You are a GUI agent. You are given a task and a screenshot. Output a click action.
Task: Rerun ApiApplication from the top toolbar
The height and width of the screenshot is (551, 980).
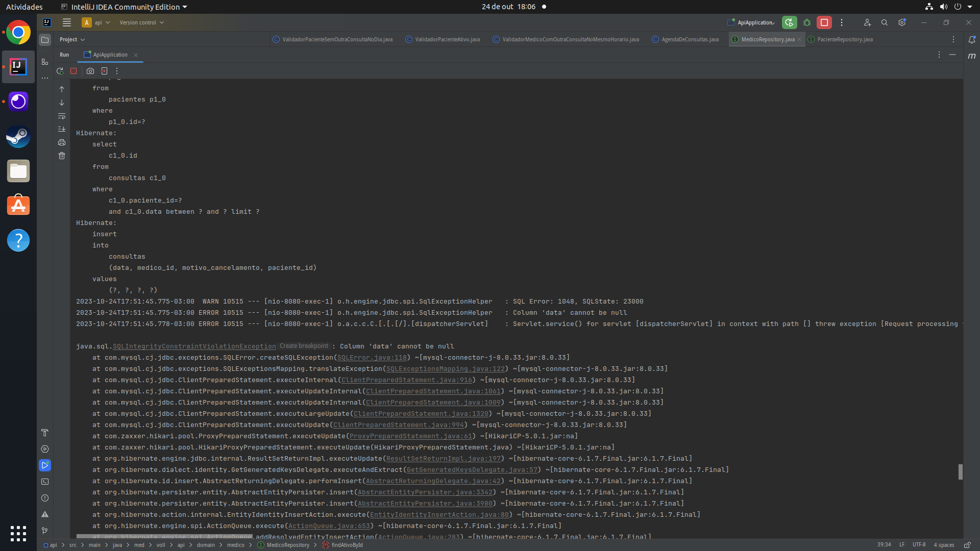coord(789,22)
